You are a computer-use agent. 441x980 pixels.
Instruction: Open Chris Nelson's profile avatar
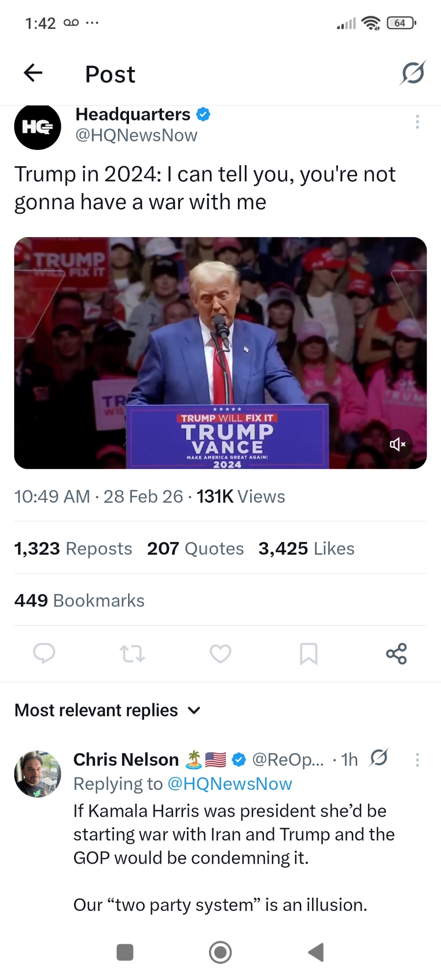[38, 774]
